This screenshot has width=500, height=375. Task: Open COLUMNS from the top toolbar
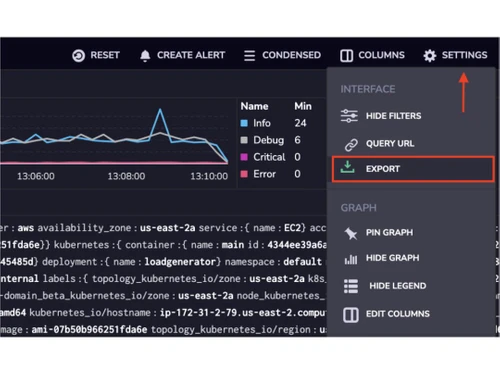point(381,55)
